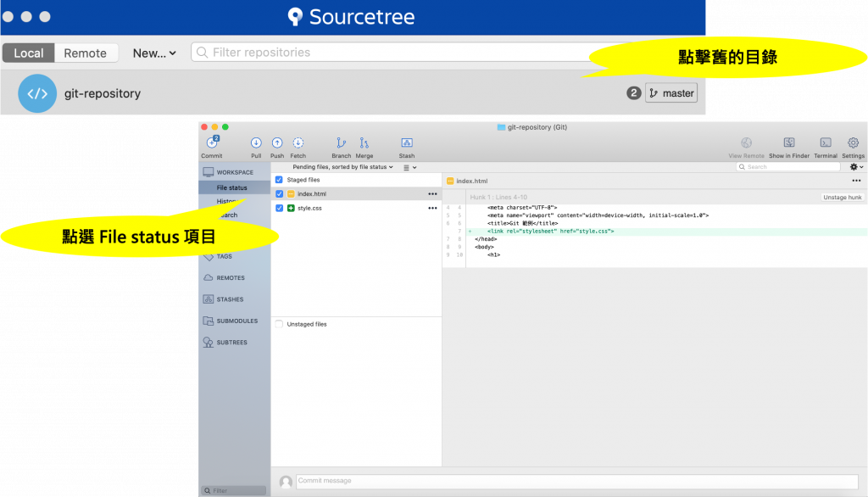This screenshot has width=868, height=497.
Task: Select the style.css file name
Action: tap(309, 209)
